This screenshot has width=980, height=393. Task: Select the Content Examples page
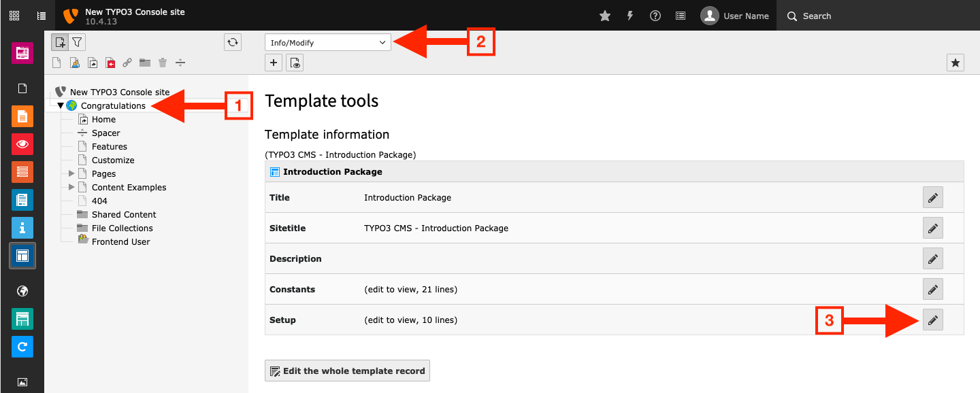click(129, 187)
